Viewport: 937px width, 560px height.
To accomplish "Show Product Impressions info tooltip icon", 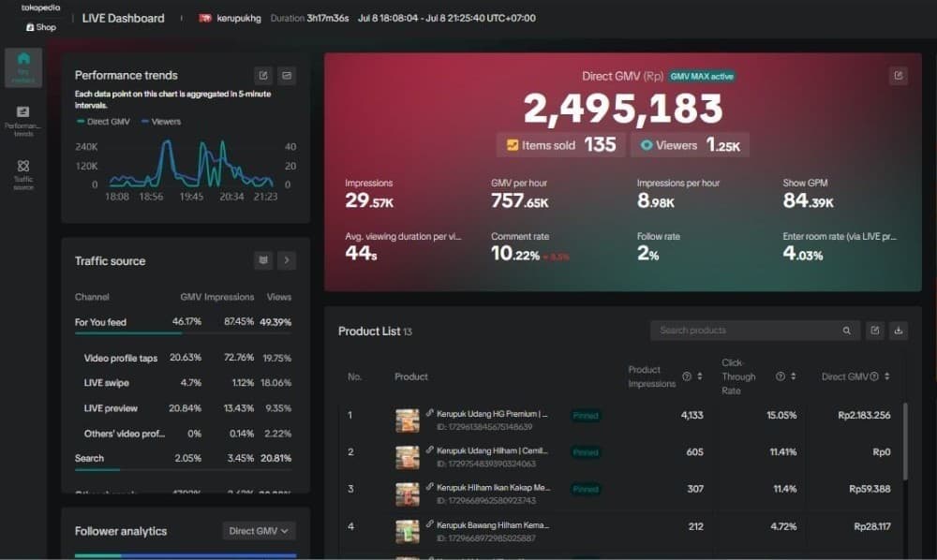I will (687, 376).
